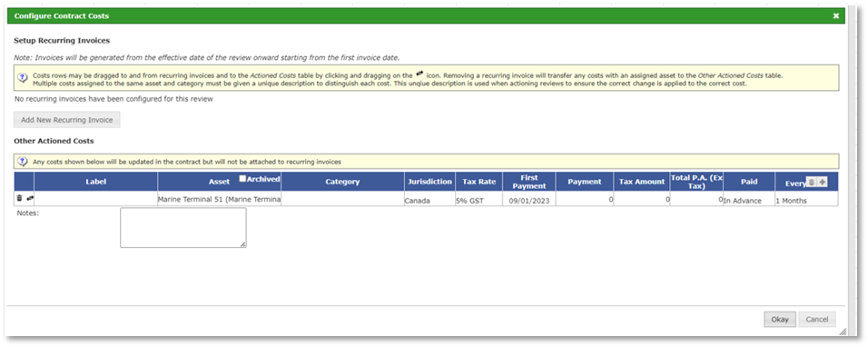Screen dimensions: 868x347
Task: Click the help icon beside the Any costs note
Action: point(23,162)
